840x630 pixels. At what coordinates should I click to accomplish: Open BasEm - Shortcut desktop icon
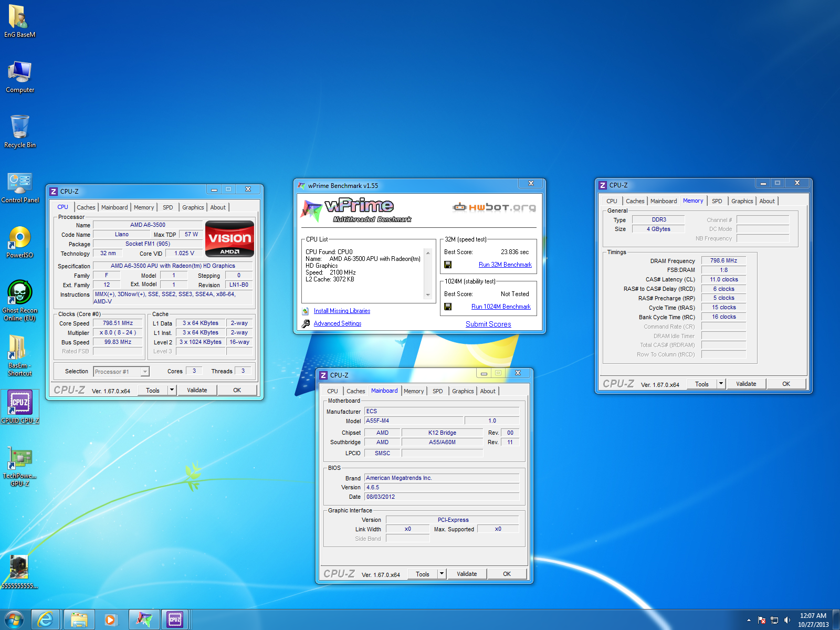click(x=19, y=355)
